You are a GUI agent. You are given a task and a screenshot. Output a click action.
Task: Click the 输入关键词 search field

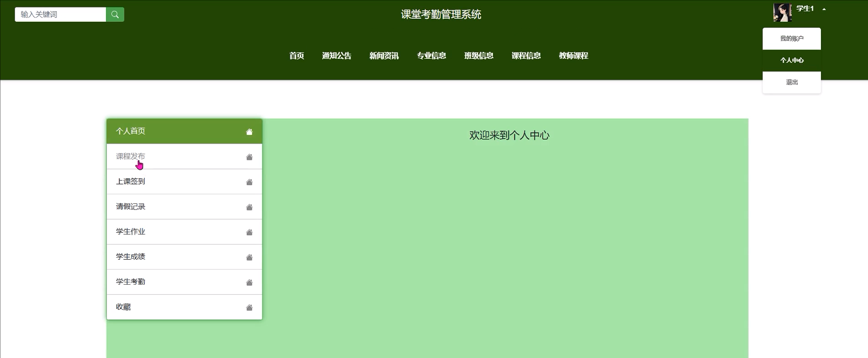coord(60,14)
